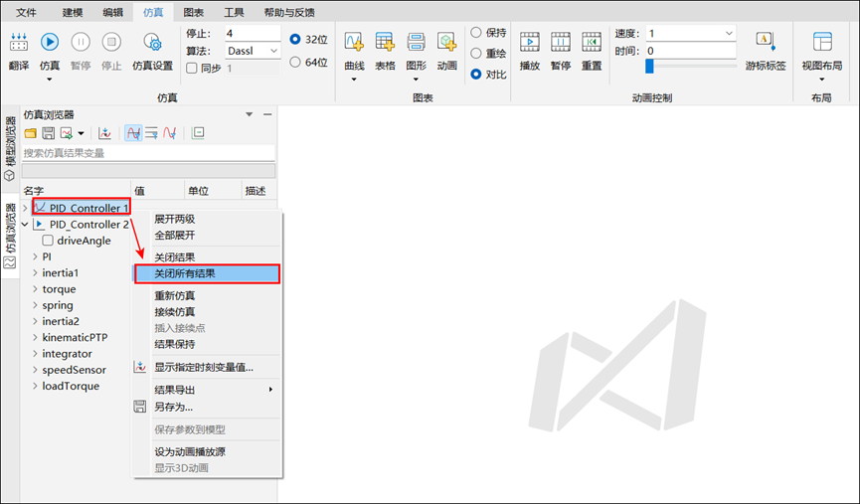Open the 文件 menu tab

pos(26,12)
